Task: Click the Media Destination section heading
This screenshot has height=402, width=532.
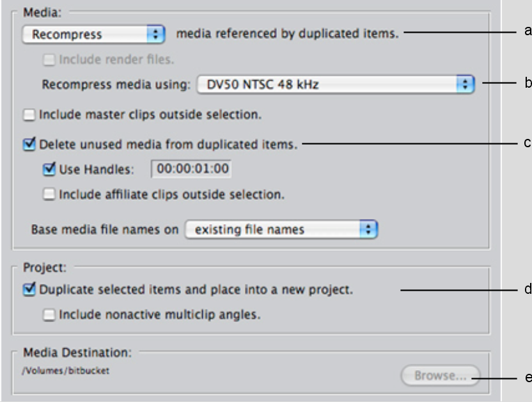Action: 76,352
